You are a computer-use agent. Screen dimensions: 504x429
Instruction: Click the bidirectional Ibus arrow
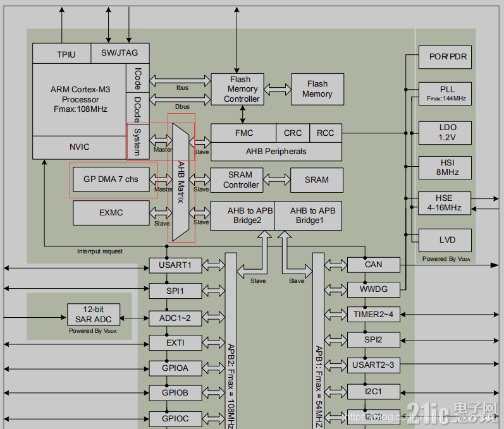coord(180,81)
